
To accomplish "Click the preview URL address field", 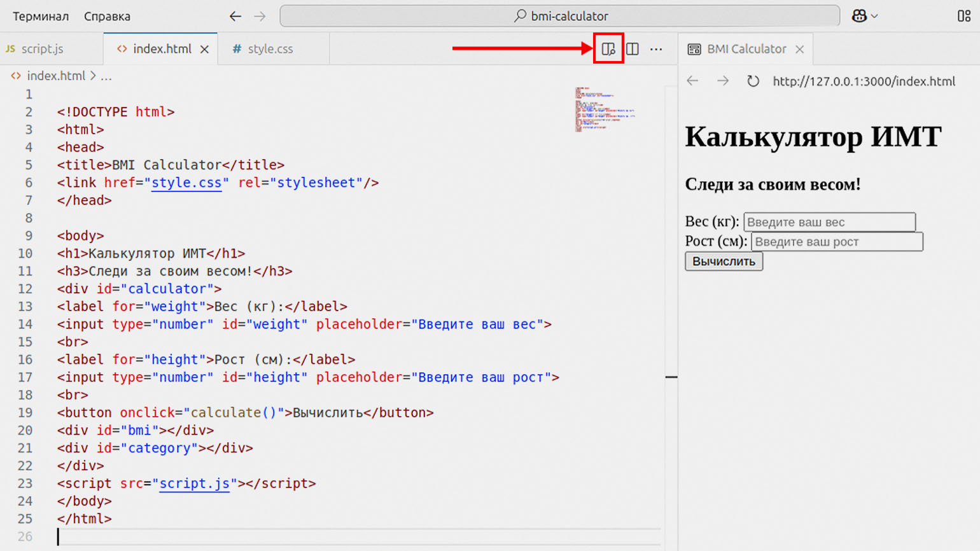I will (x=864, y=81).
